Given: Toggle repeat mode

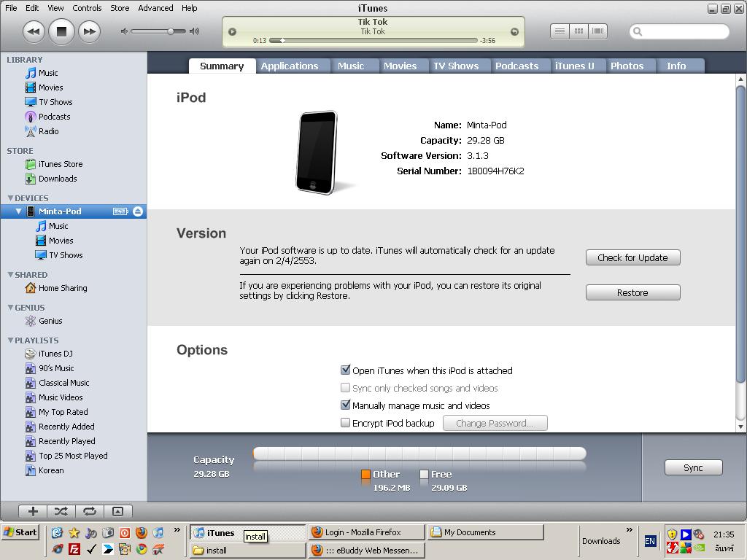Looking at the screenshot, I should pos(90,511).
